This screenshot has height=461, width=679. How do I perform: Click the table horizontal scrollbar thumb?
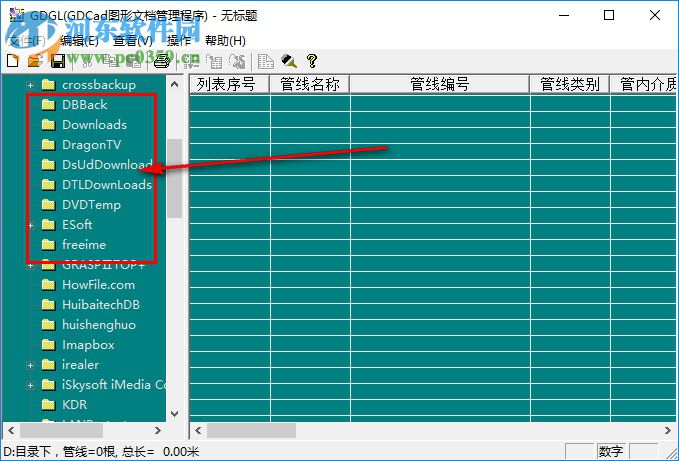pos(252,431)
